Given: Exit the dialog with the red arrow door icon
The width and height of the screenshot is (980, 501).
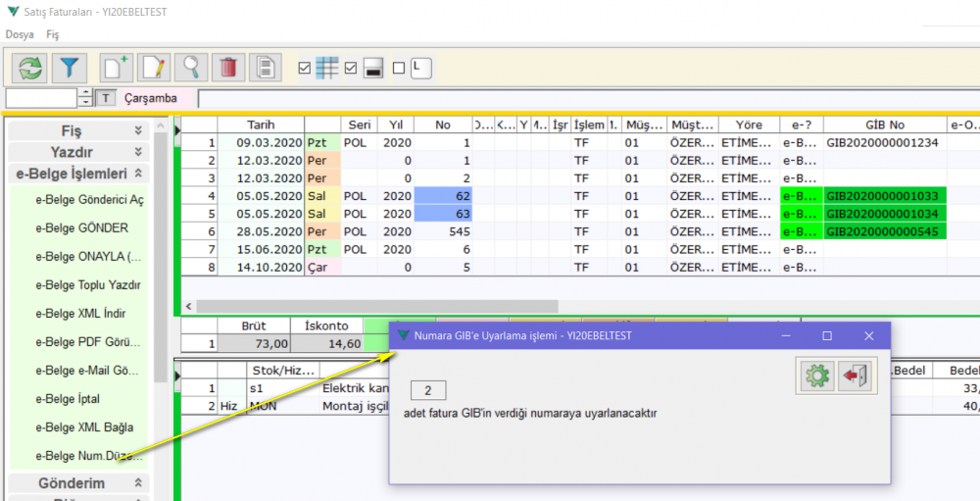Looking at the screenshot, I should point(857,376).
